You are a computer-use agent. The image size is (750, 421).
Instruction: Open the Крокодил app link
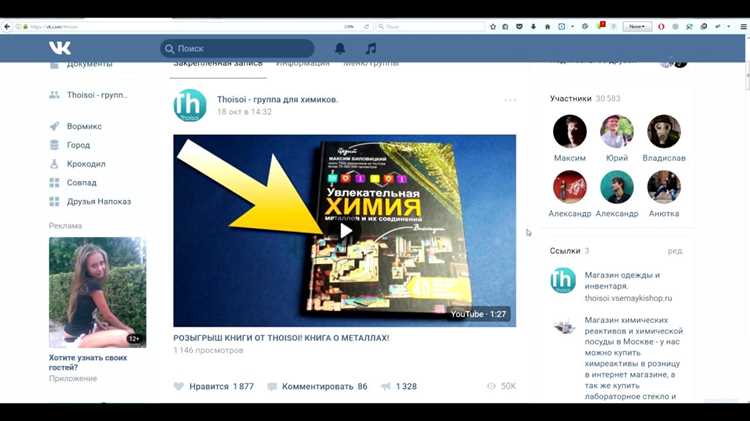[x=86, y=164]
